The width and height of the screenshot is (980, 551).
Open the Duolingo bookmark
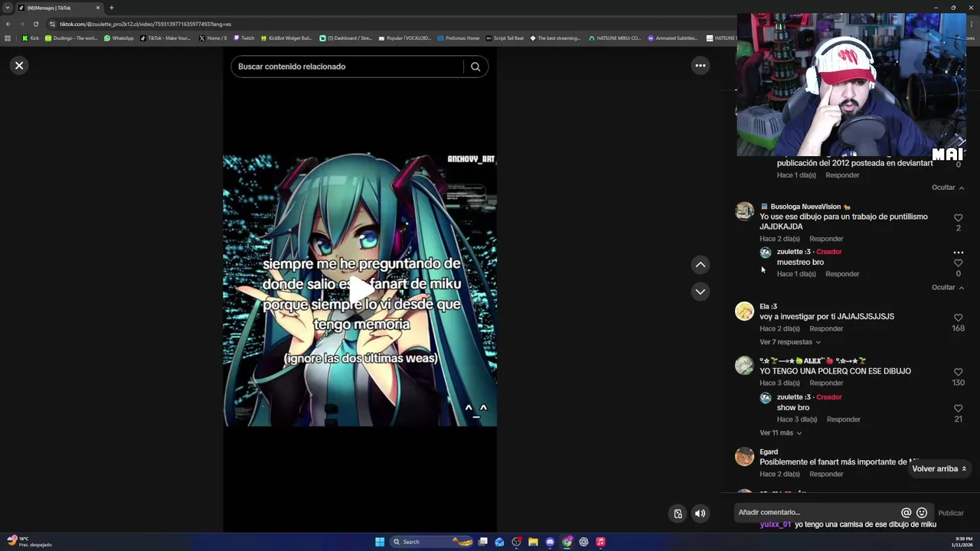71,38
